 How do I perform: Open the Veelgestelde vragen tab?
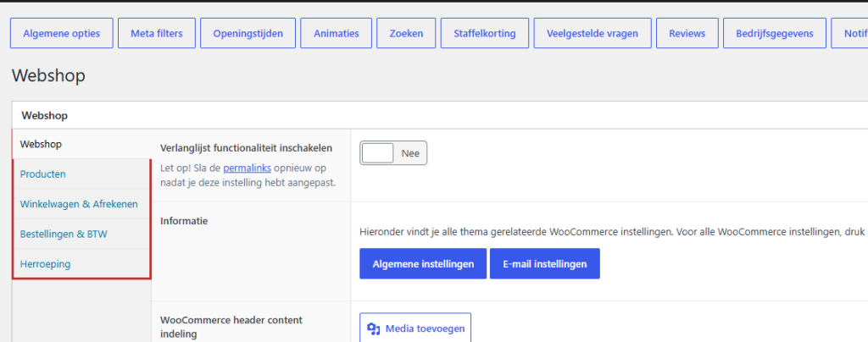click(593, 33)
